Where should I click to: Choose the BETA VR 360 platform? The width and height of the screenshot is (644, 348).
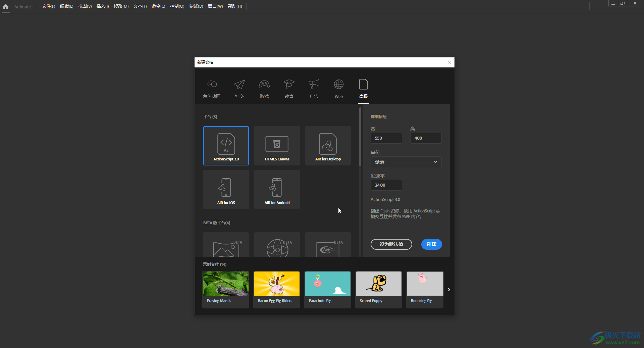[277, 245]
